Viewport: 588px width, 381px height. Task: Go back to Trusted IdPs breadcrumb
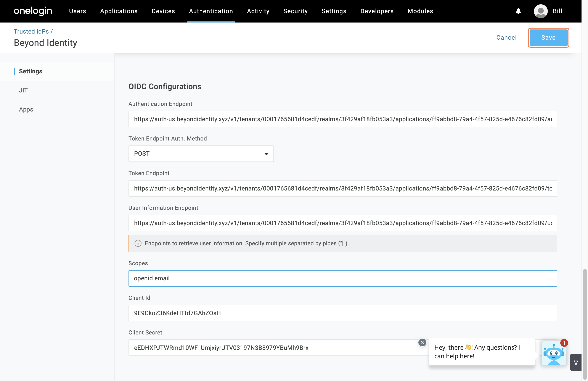pyautogui.click(x=31, y=31)
